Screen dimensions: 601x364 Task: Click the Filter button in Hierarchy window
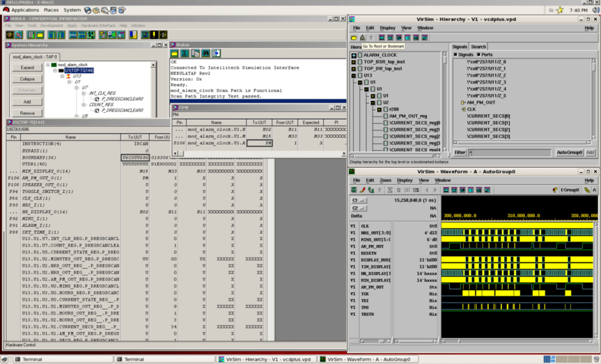point(460,152)
